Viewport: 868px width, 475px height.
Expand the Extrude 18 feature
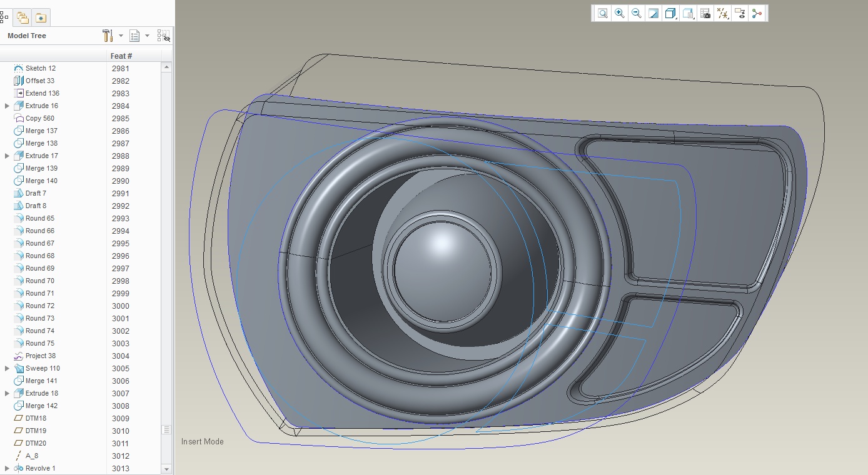(x=7, y=393)
